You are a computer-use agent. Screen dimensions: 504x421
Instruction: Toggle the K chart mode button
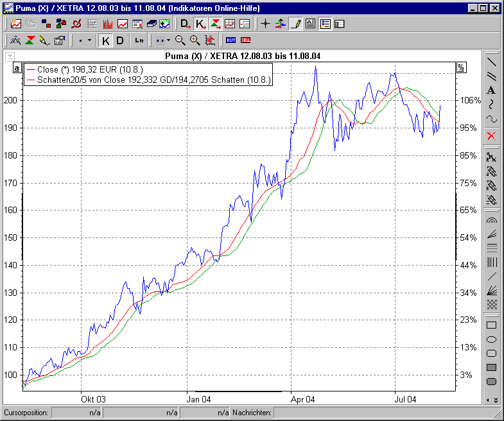(x=106, y=40)
